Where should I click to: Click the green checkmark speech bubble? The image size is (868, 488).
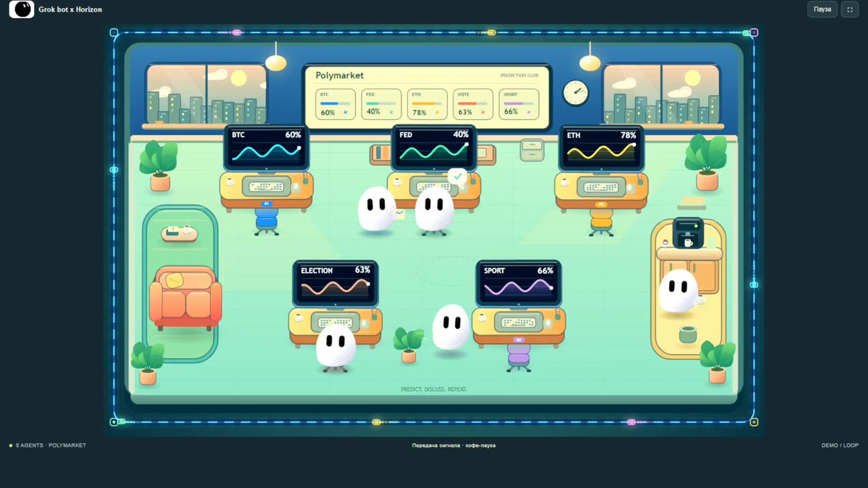click(457, 176)
